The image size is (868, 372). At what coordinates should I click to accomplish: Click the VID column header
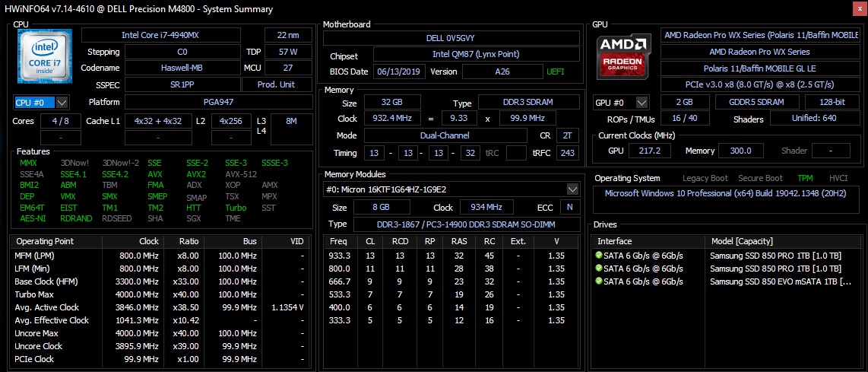(287, 242)
